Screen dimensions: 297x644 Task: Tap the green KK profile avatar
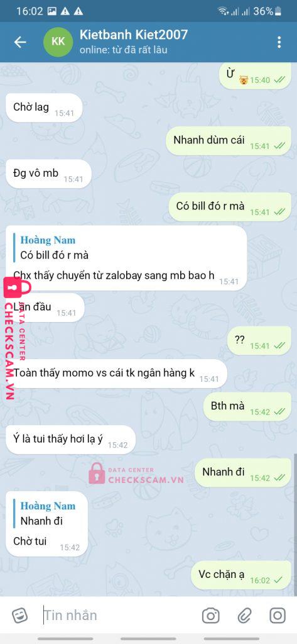[x=58, y=42]
